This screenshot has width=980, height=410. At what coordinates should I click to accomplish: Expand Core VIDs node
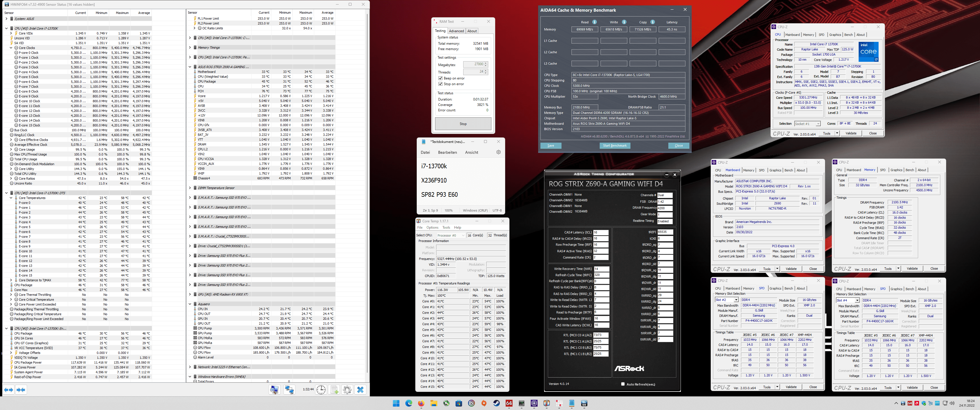[11, 34]
